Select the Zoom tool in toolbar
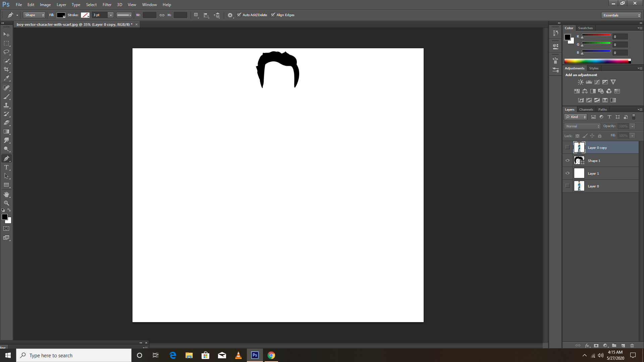The image size is (644, 362). tap(6, 203)
